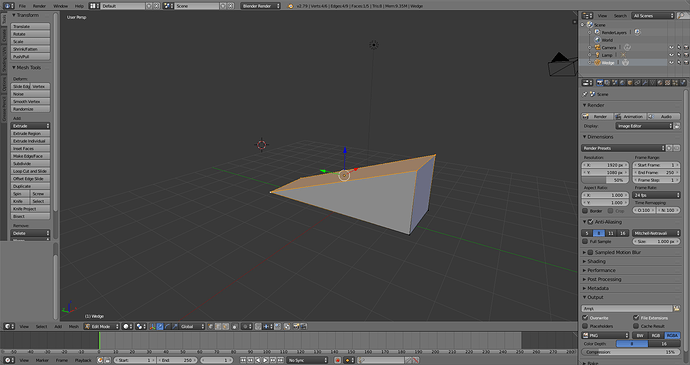Open the Edit Mode dropdown
Image resolution: width=690 pixels, height=365 pixels.
pos(102,326)
